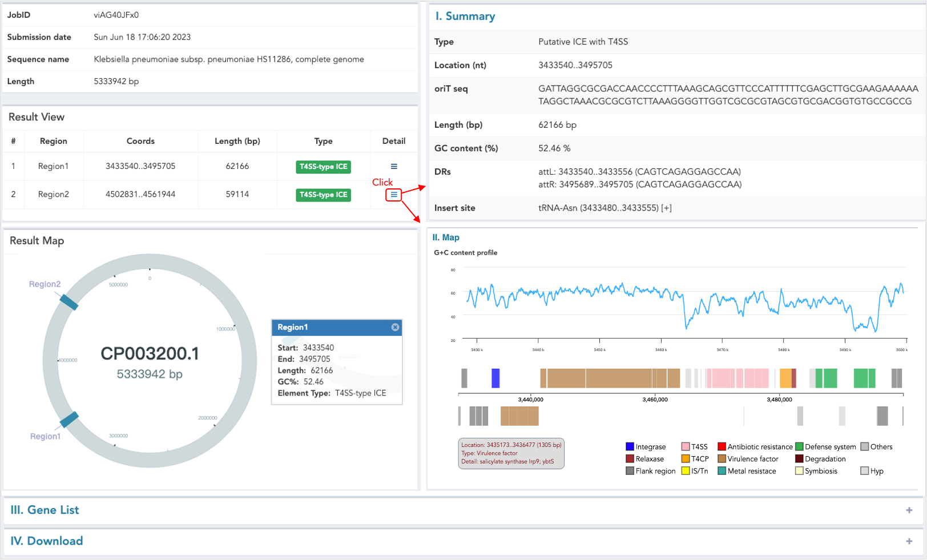Click the tRNA-Asn insert site value
The width and height of the screenshot is (927, 560).
pyautogui.click(x=605, y=208)
